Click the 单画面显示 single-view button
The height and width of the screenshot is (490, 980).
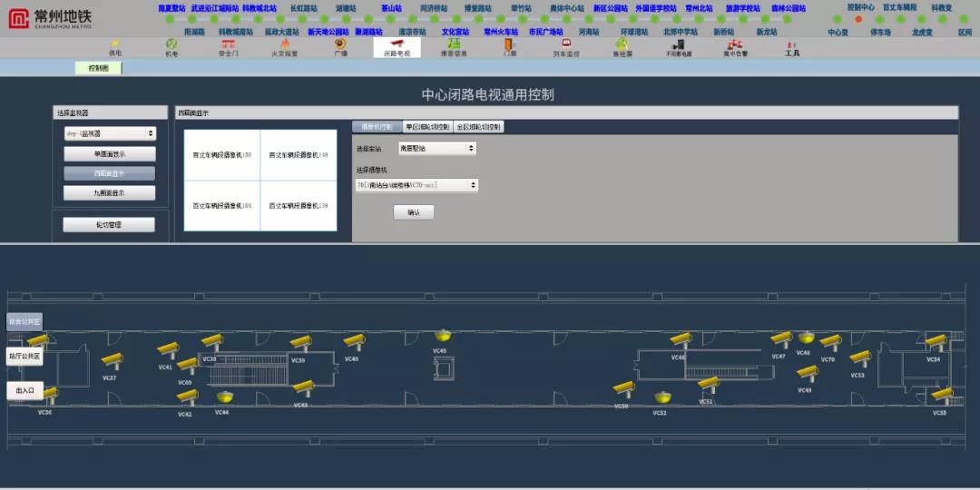point(110,153)
